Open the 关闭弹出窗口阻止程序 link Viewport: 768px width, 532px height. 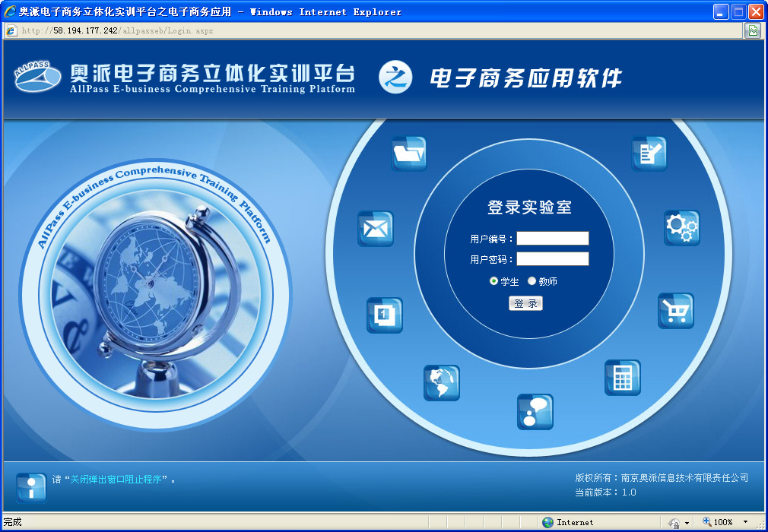click(116, 479)
